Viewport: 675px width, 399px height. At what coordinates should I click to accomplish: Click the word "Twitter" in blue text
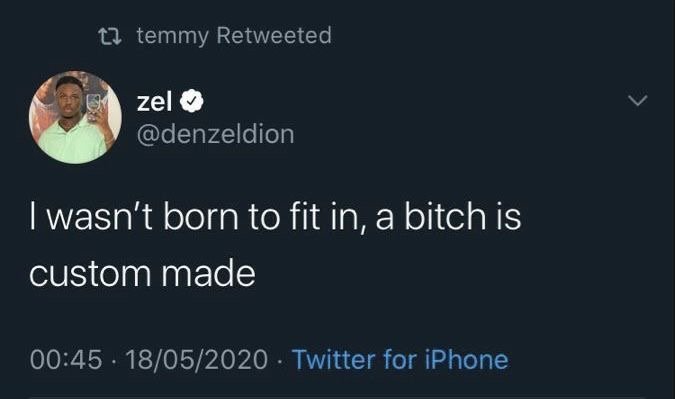pyautogui.click(x=334, y=359)
